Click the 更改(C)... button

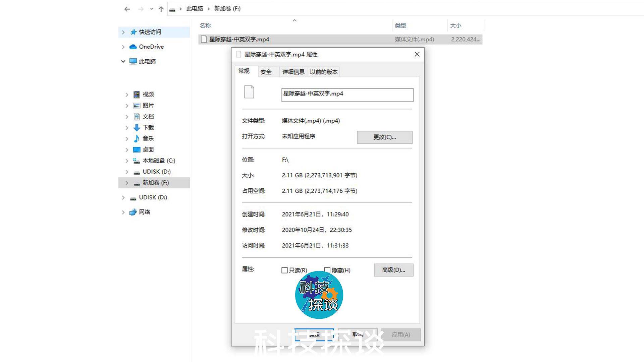coord(384,137)
